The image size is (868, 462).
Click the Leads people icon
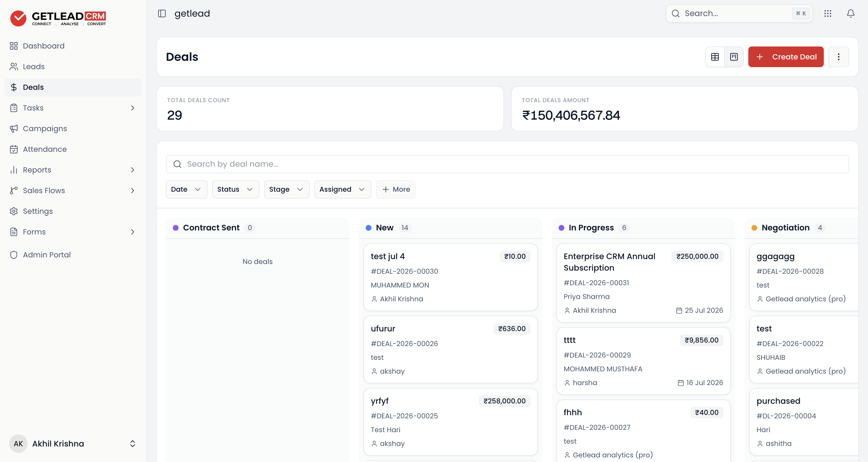13,66
